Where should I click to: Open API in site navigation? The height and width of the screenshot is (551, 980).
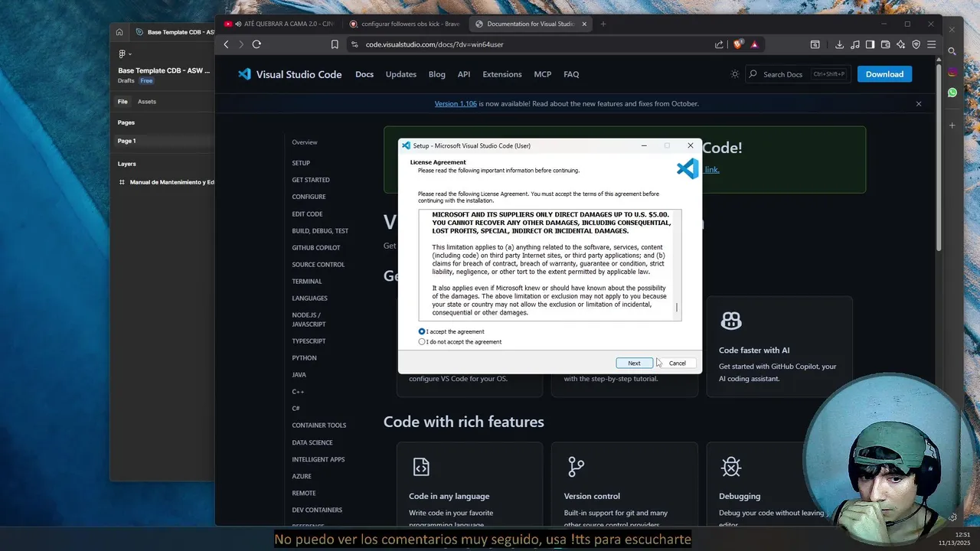(x=464, y=74)
